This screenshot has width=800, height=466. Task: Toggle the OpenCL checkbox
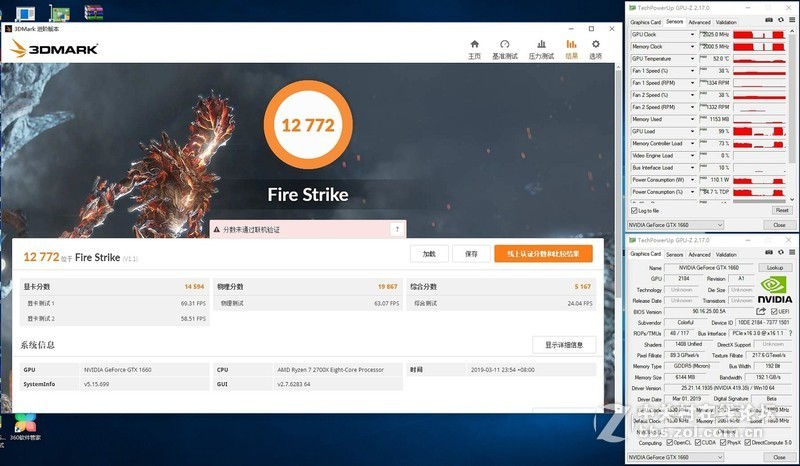pos(669,443)
